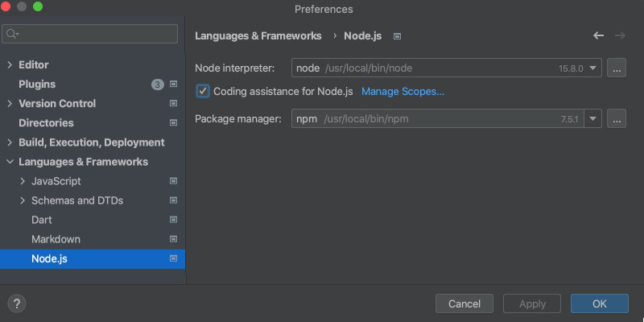Select Node.js in the settings tree
This screenshot has width=644, height=322.
(93, 258)
